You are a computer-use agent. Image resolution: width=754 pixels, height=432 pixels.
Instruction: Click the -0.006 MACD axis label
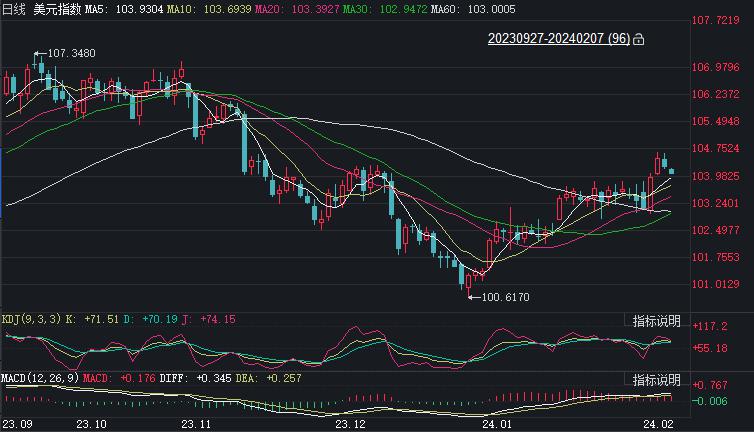[710, 401]
